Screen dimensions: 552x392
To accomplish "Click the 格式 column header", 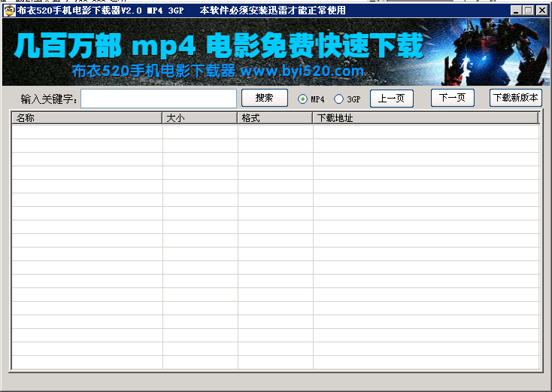I will coord(275,118).
